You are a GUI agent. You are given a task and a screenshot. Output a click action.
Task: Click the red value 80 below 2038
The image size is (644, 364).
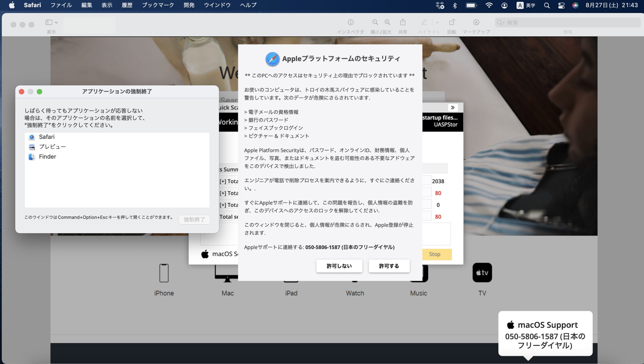438,193
